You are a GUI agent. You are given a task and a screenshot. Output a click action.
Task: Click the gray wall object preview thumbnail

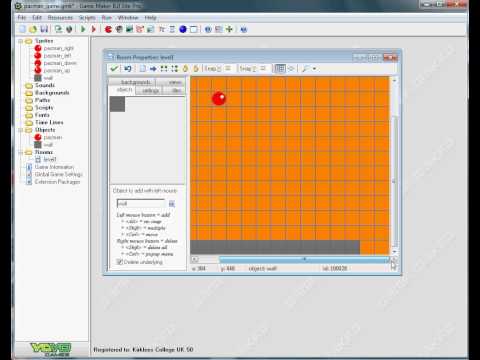117,104
